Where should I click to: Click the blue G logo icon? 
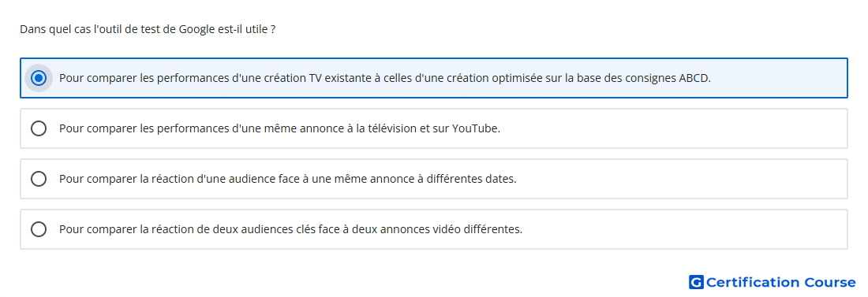pyautogui.click(x=696, y=283)
